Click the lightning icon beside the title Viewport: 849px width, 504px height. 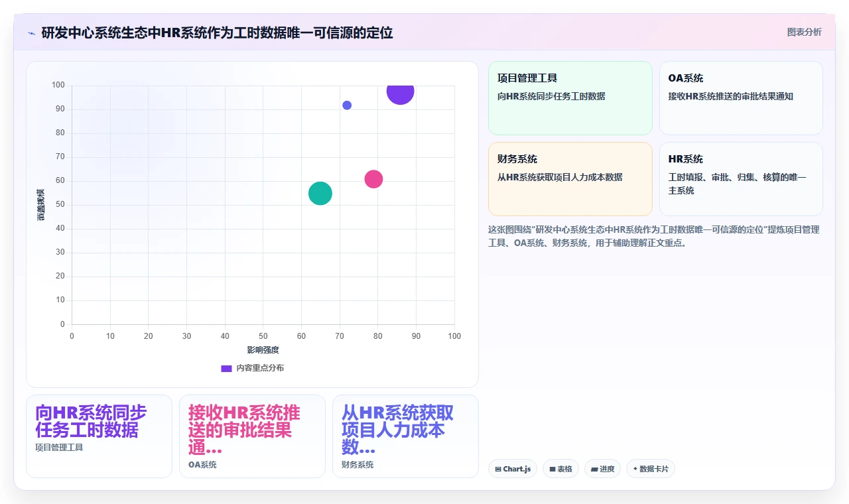[x=32, y=33]
